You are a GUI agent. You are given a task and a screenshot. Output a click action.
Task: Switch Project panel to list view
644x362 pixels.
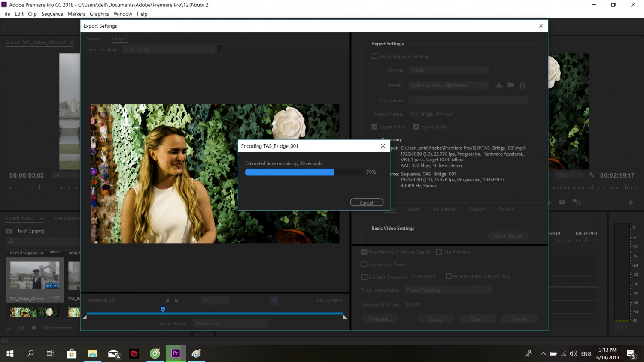22,328
